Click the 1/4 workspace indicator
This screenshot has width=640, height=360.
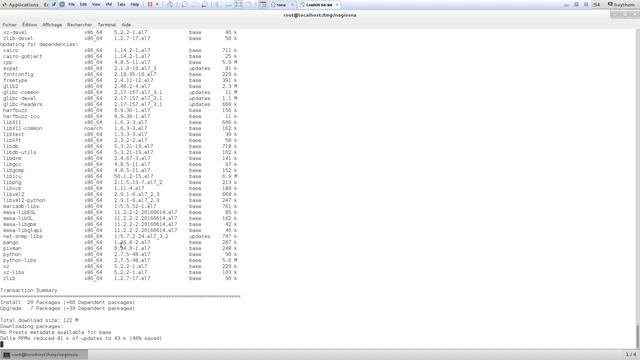(631, 354)
